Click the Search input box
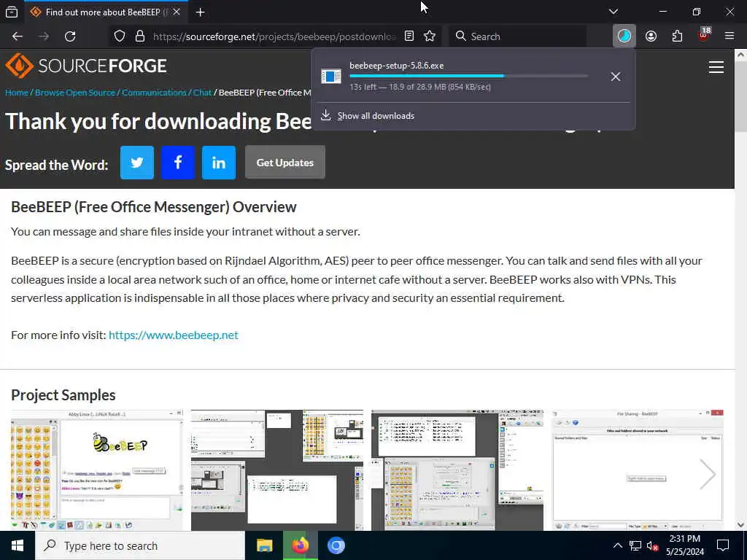 click(518, 36)
